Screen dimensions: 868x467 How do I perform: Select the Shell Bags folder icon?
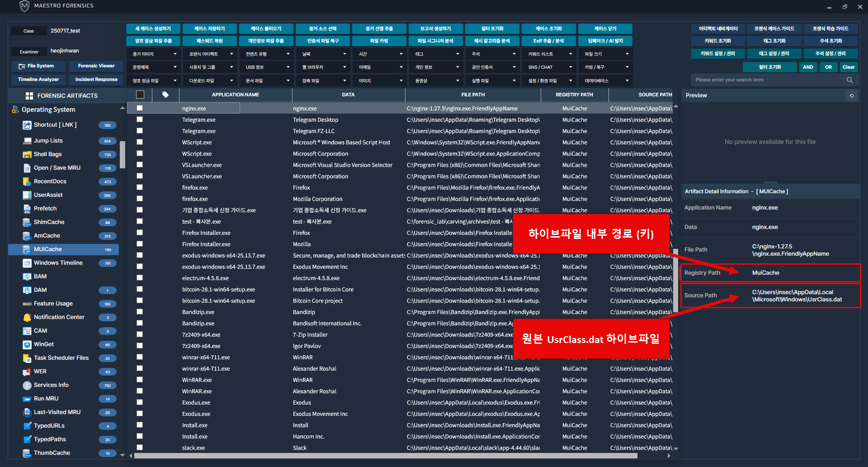coord(27,154)
